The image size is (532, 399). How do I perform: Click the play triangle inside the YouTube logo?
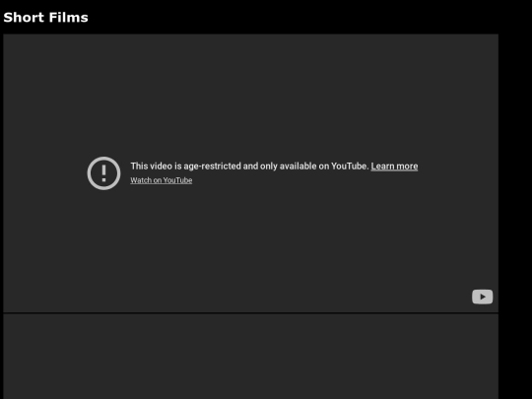pyautogui.click(x=483, y=297)
